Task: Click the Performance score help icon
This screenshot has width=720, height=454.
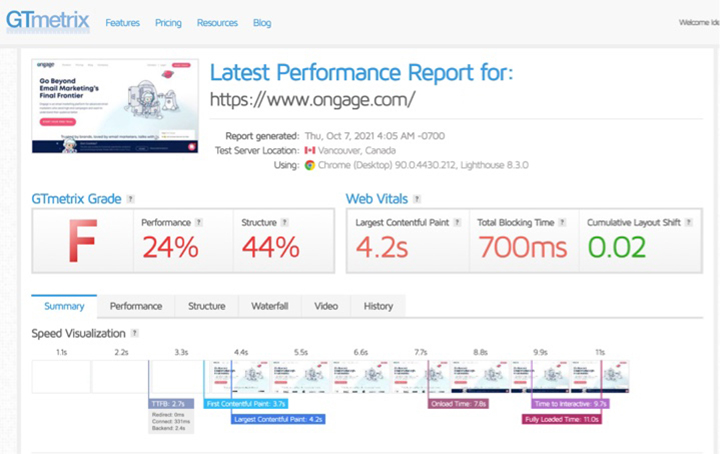Action: 198,222
